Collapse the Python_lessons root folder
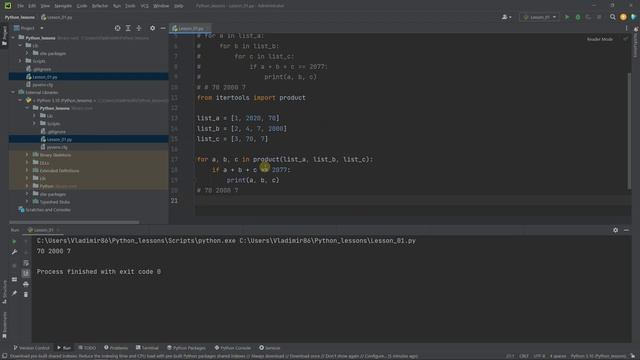 coord(13,38)
